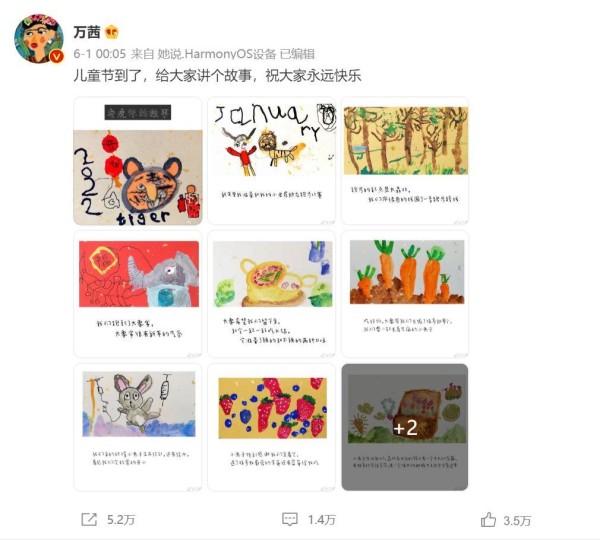600x540 pixels.
Task: Open the painted portrait profile avatar
Action: click(x=39, y=38)
